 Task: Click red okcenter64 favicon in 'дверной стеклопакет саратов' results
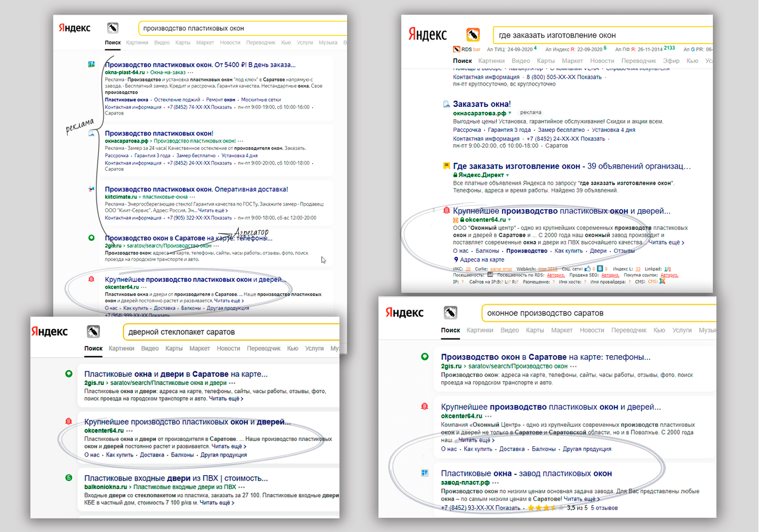coord(69,422)
